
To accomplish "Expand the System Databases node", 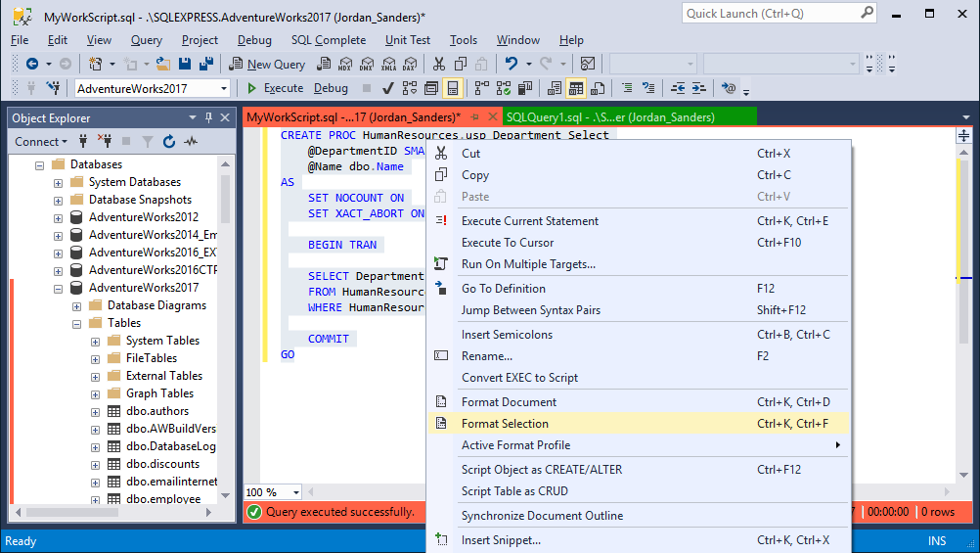I will coord(58,183).
